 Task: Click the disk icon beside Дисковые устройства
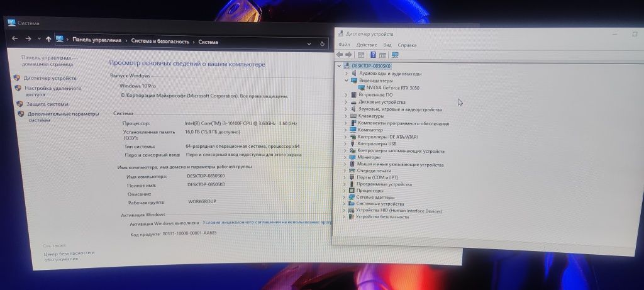tap(353, 101)
